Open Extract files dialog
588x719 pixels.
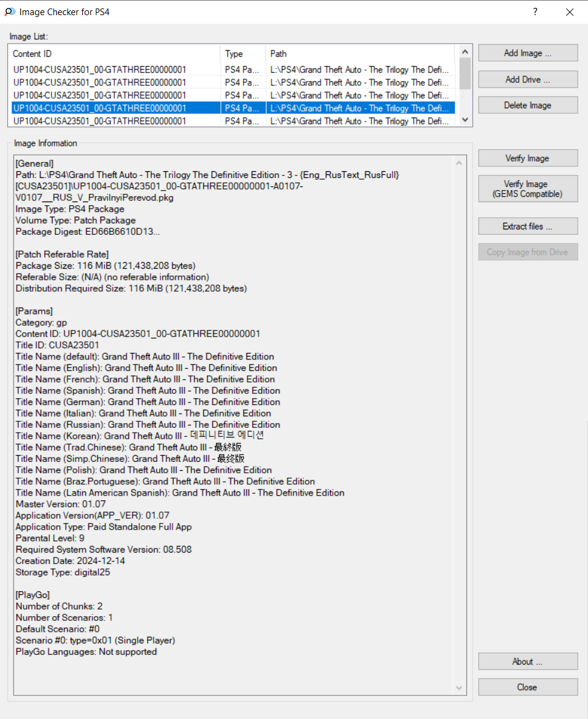528,226
